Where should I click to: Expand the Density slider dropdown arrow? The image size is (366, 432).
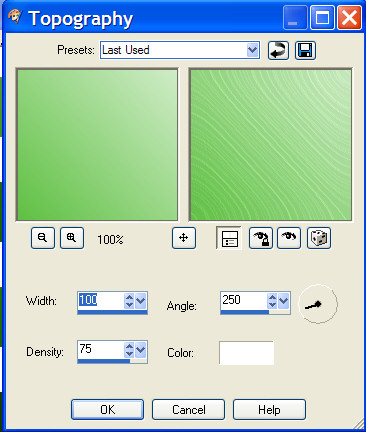pos(141,350)
